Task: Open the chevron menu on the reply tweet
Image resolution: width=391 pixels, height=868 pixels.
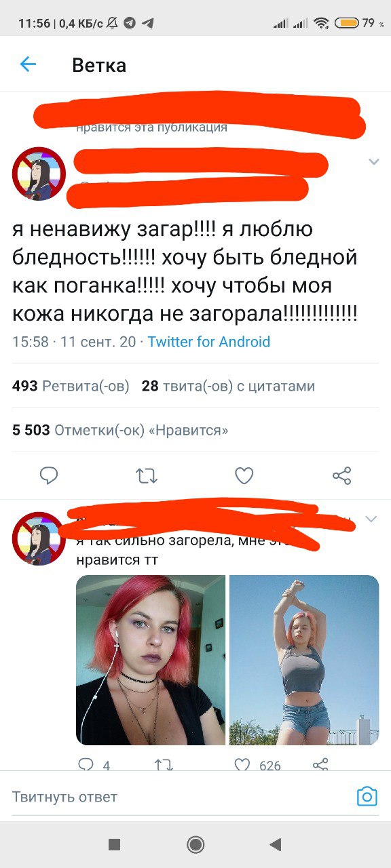Action: click(x=371, y=519)
